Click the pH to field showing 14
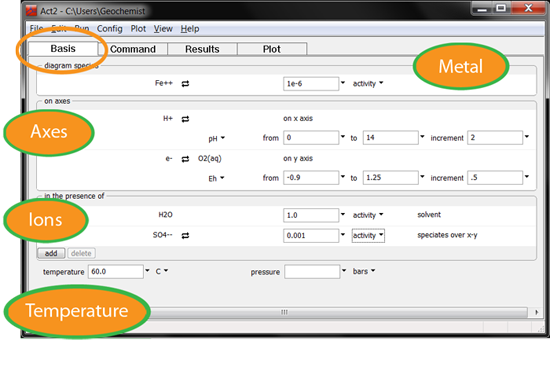The image size is (550, 367). pyautogui.click(x=390, y=138)
